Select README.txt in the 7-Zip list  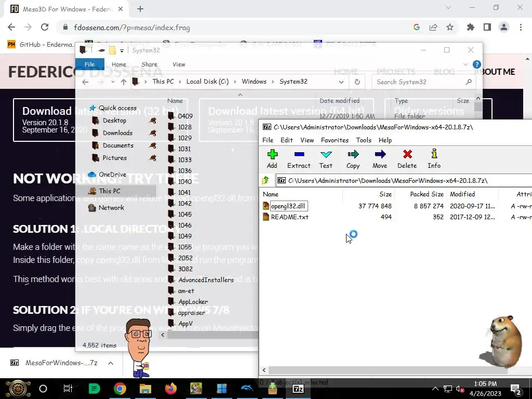click(286, 217)
